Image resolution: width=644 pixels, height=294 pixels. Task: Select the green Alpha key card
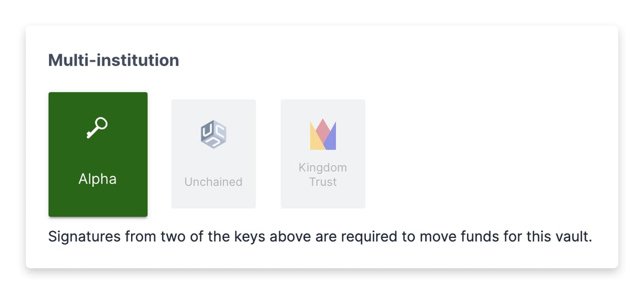point(98,154)
